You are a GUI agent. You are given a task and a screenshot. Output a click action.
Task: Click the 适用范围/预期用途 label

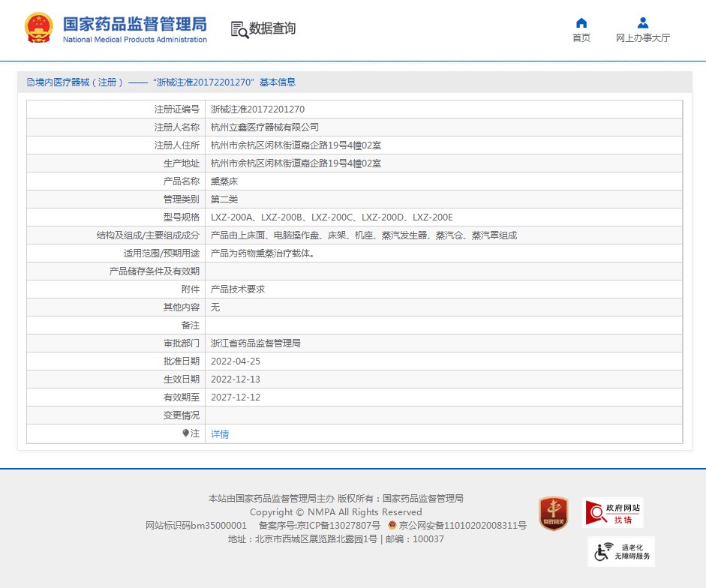coord(161,253)
